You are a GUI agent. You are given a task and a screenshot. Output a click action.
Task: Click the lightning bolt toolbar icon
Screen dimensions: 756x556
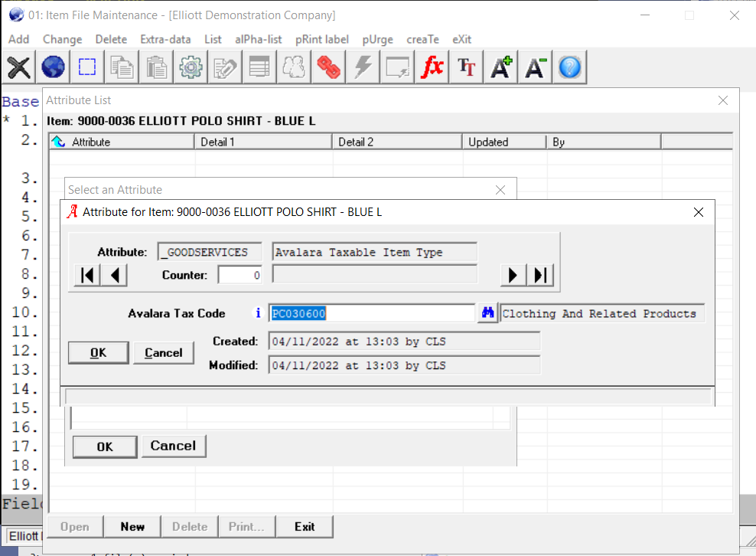(x=363, y=67)
